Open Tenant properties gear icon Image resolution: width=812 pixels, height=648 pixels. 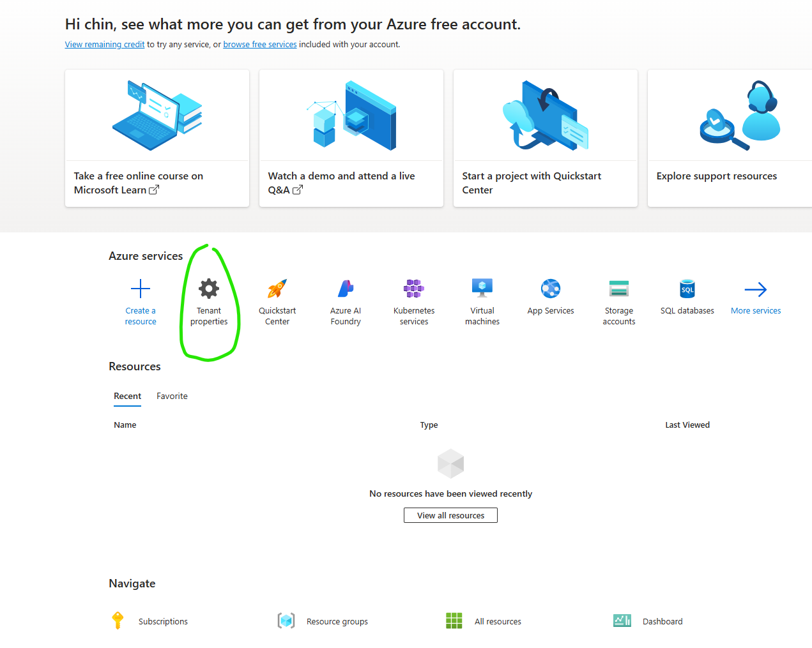coord(209,289)
